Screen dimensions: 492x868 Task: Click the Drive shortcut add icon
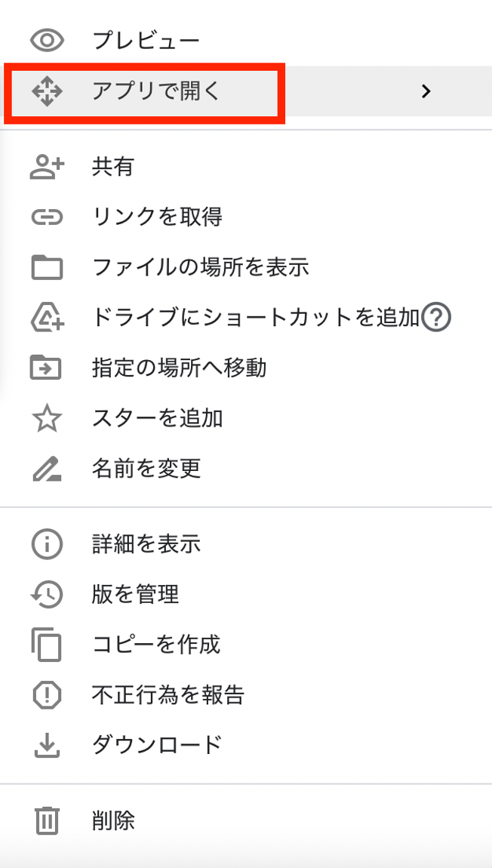47,318
